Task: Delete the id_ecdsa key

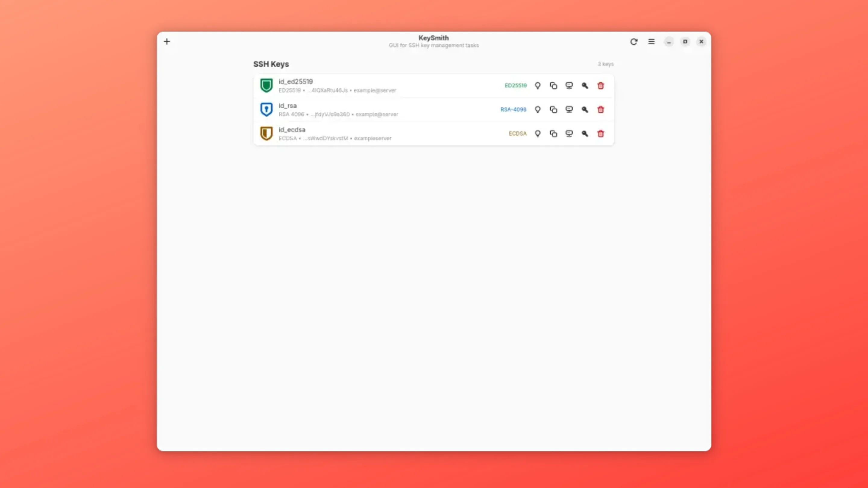Action: click(600, 133)
